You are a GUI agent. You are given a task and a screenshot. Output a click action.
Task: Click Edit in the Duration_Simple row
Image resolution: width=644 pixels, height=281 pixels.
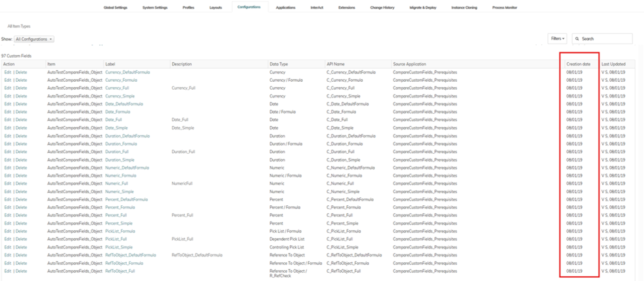7,160
